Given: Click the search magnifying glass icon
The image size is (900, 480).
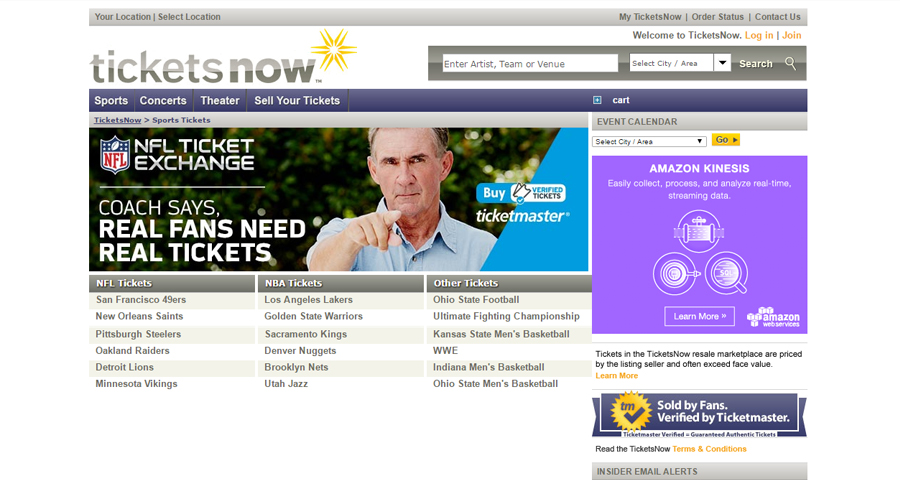Looking at the screenshot, I should 790,63.
